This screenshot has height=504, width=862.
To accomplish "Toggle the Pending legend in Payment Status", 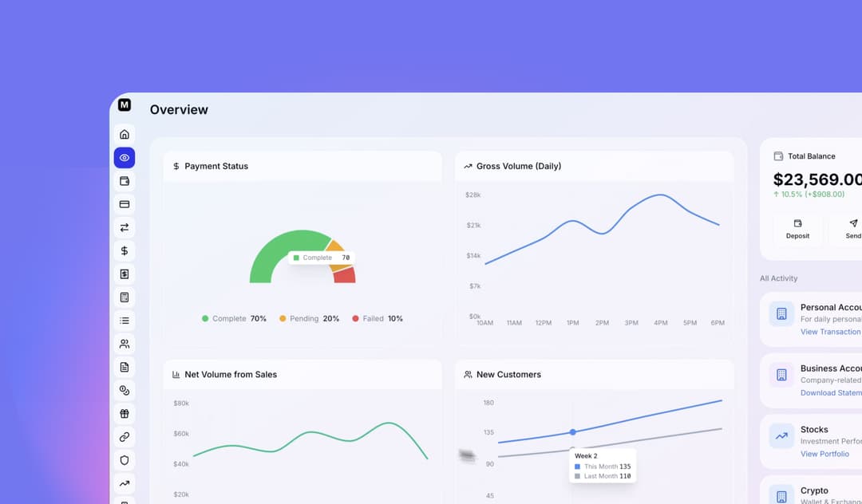I will 310,318.
